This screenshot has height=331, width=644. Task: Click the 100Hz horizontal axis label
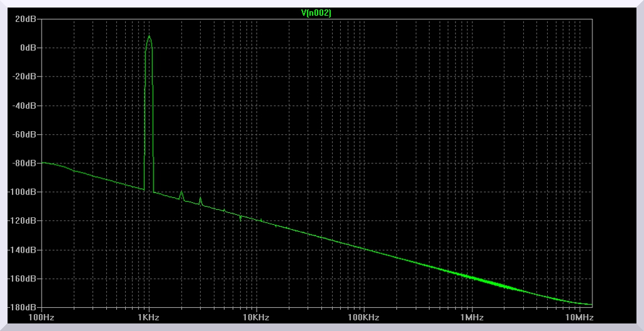click(x=42, y=318)
